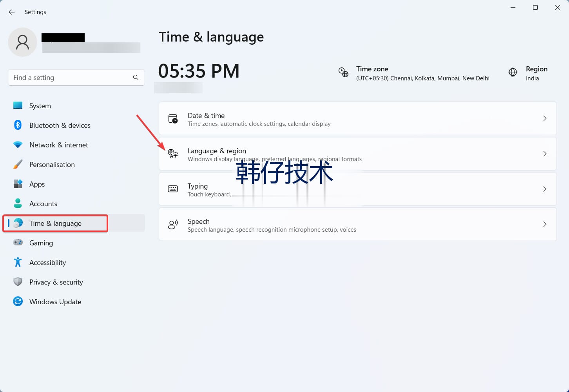Viewport: 569px width, 392px height.
Task: Click the search magnifier icon
Action: pos(136,78)
